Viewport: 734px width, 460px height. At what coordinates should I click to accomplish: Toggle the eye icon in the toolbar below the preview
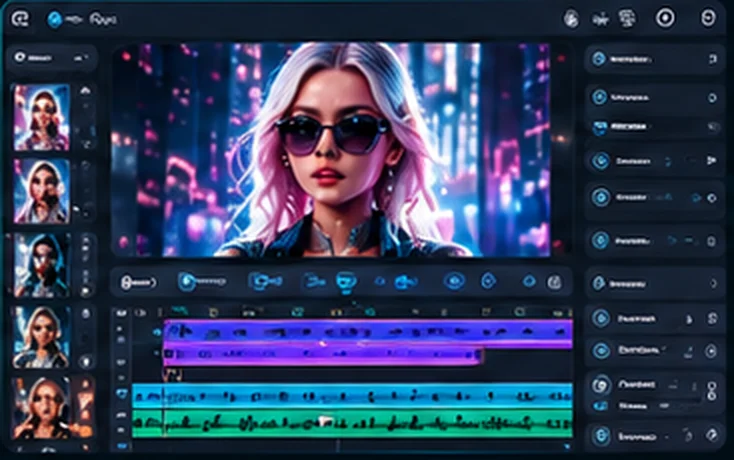[454, 281]
